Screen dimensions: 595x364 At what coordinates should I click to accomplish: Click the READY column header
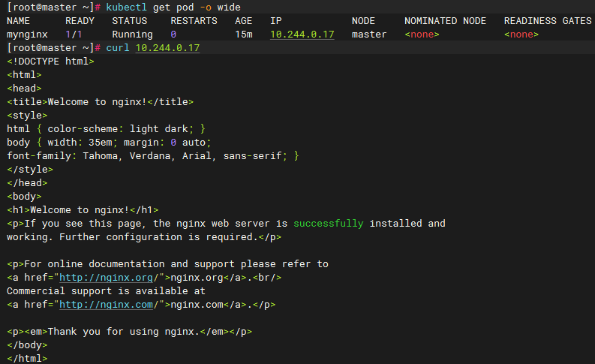coord(80,21)
